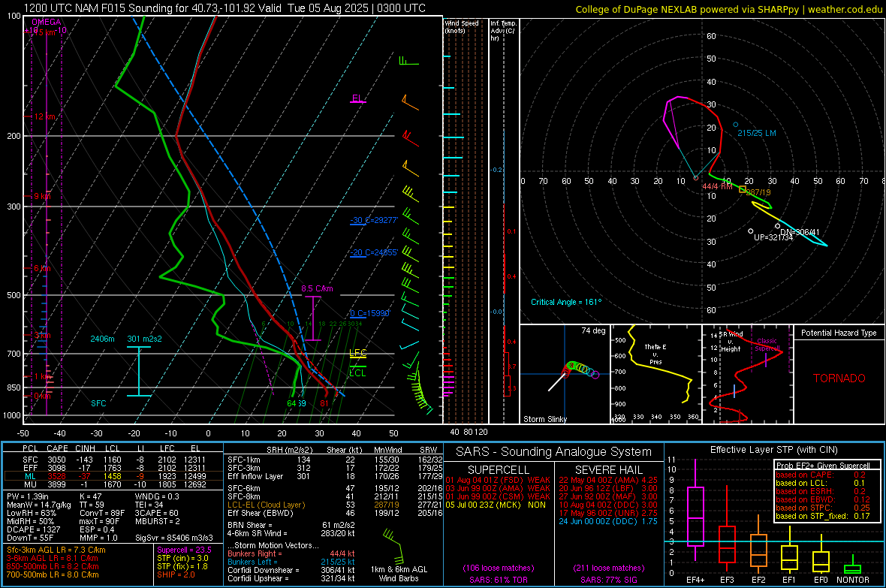Click the 'Supercell = 23.5' composite value
Screen dimensions: 886x588
click(184, 550)
